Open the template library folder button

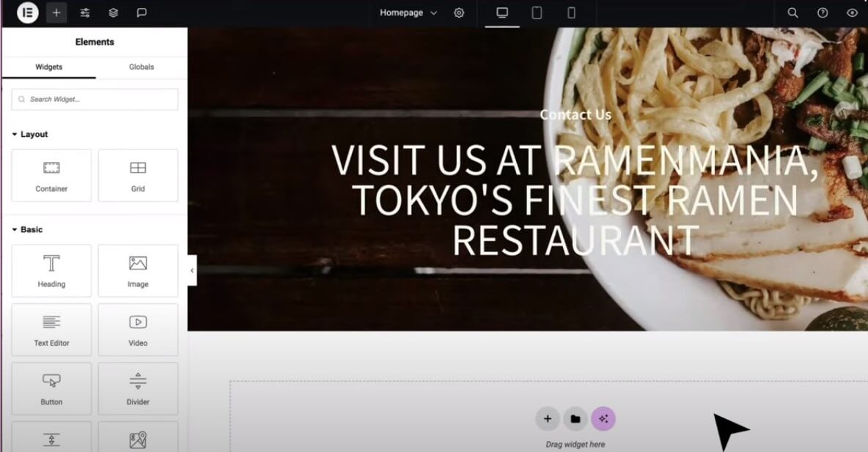(575, 419)
